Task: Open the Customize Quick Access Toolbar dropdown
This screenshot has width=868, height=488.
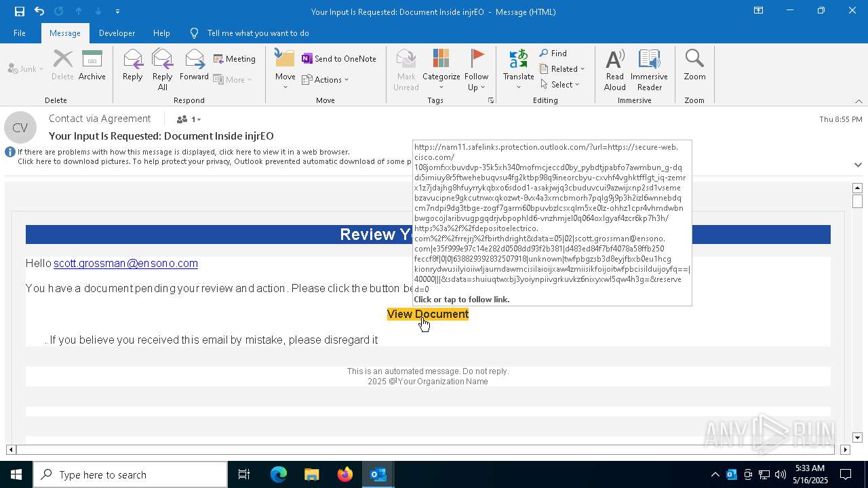Action: 117,12
